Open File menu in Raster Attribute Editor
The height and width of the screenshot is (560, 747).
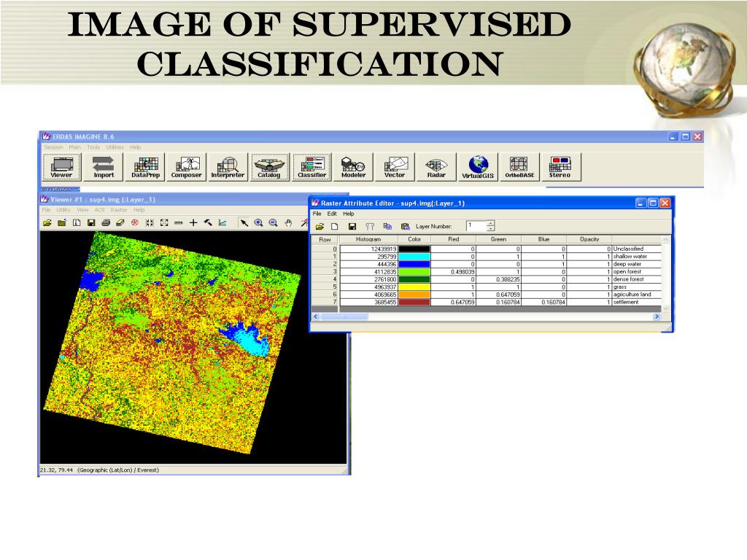[x=317, y=214]
